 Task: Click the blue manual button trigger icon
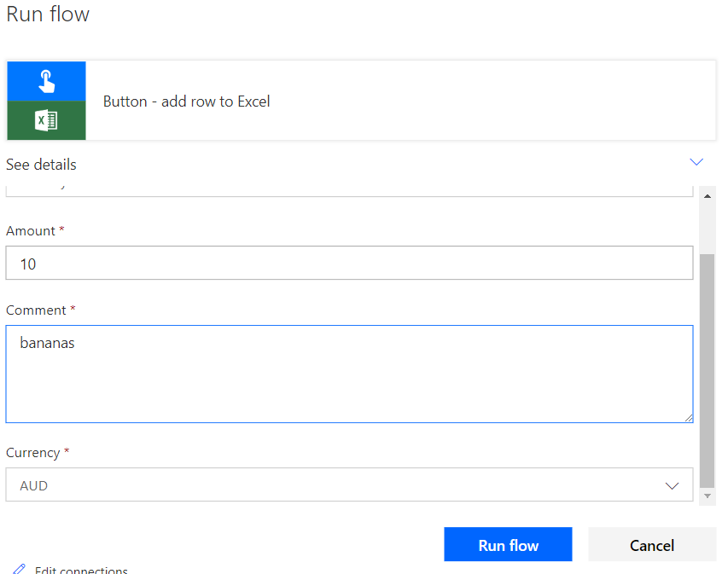coord(46,81)
